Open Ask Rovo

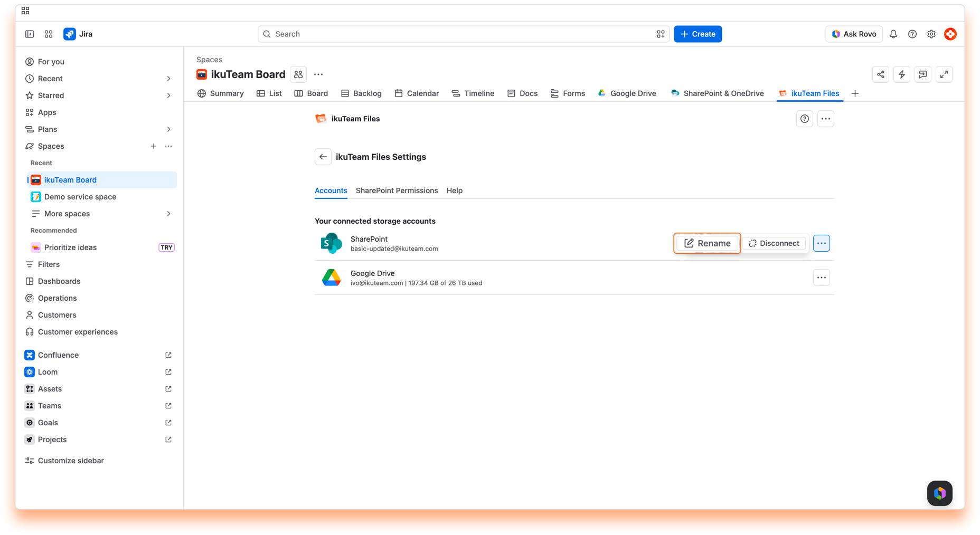point(854,34)
